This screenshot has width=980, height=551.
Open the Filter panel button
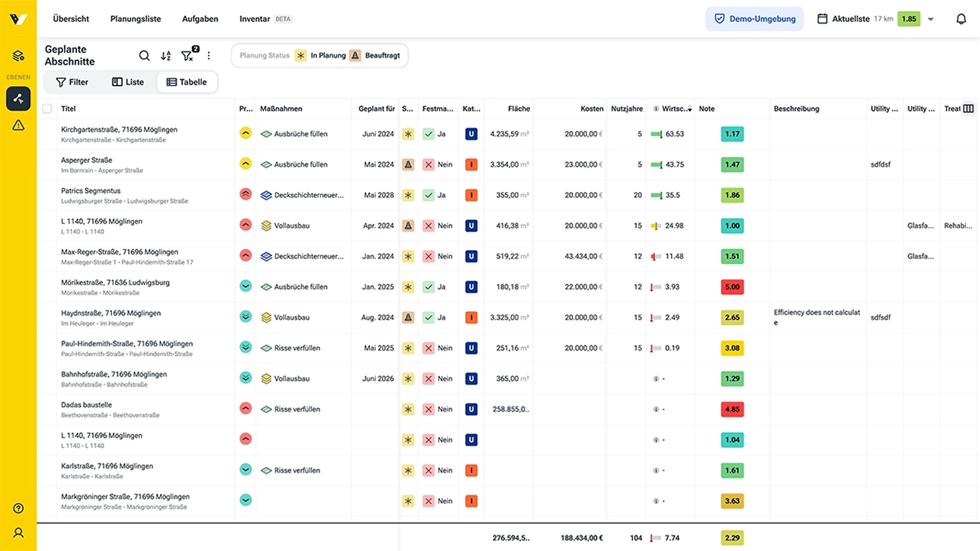[72, 82]
